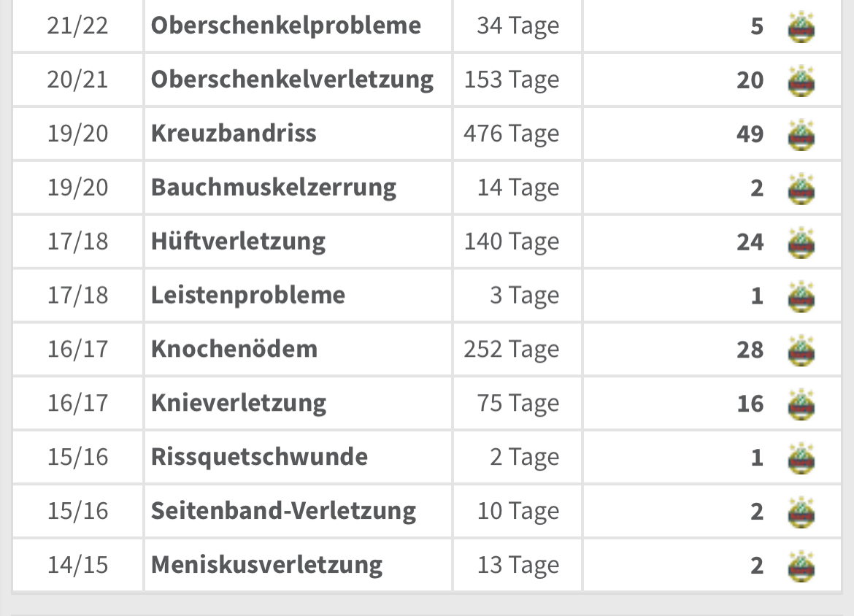Select the Kreuzbandriss injury entry
The image size is (854, 616).
234,134
